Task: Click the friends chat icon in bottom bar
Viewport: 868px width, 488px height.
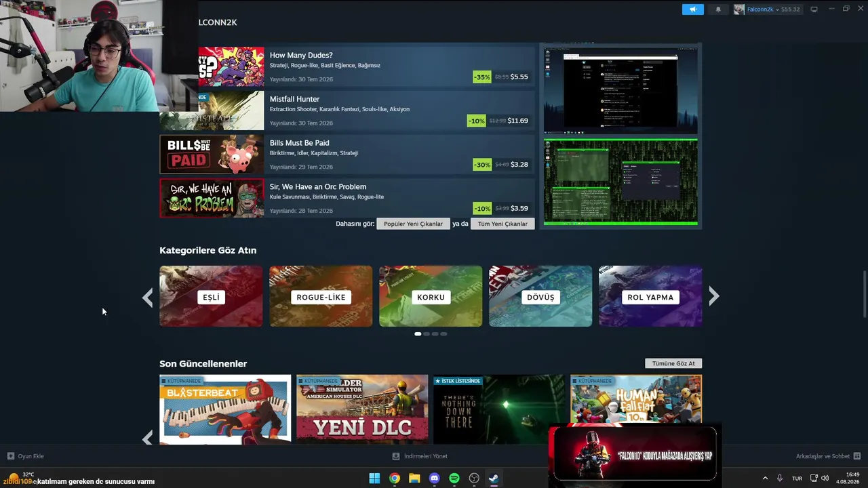Action: click(857, 456)
